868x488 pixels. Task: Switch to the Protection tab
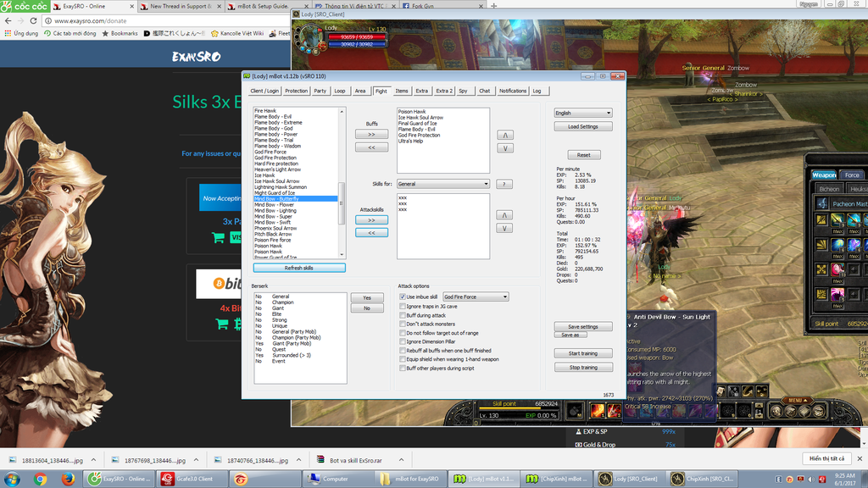coord(296,91)
